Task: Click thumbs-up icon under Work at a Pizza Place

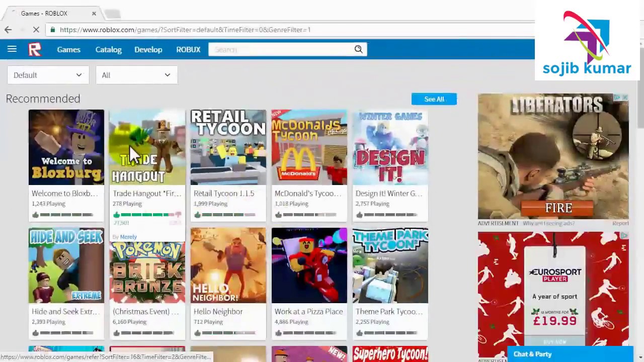Action: [278, 333]
